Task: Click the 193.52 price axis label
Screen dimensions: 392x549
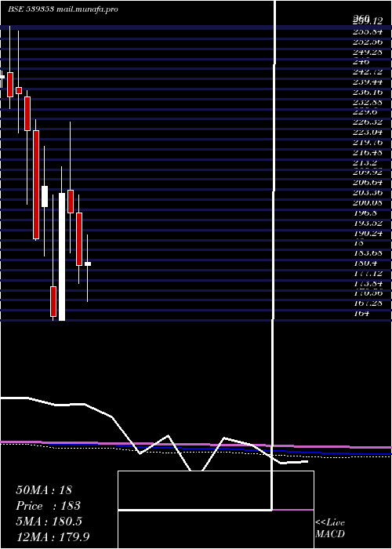Action: (367, 223)
